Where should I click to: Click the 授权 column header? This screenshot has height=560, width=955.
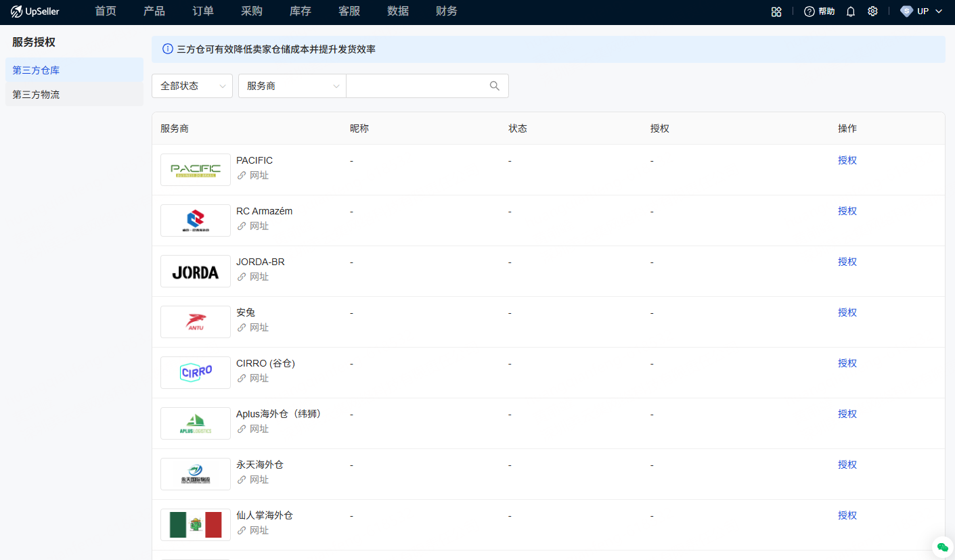[660, 129]
